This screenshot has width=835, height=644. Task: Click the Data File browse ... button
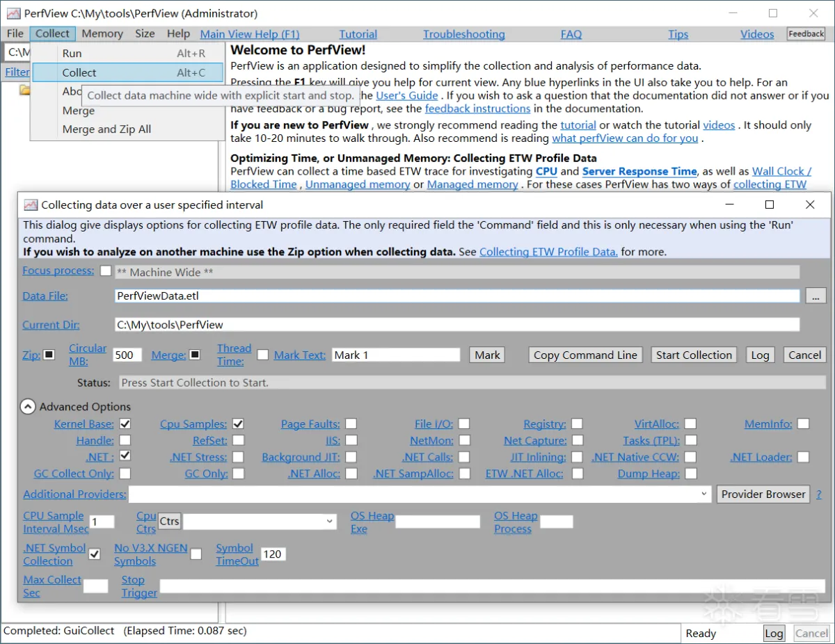[x=816, y=296]
